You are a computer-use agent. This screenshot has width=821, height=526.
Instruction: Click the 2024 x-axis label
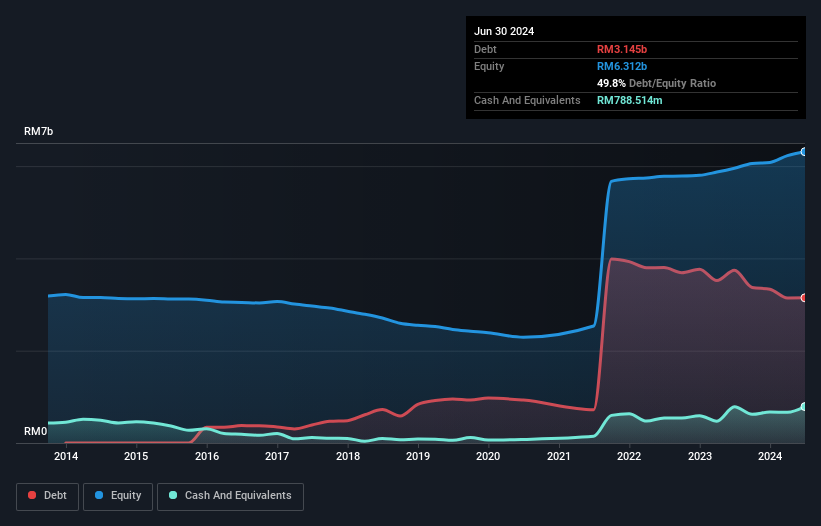[x=770, y=456]
